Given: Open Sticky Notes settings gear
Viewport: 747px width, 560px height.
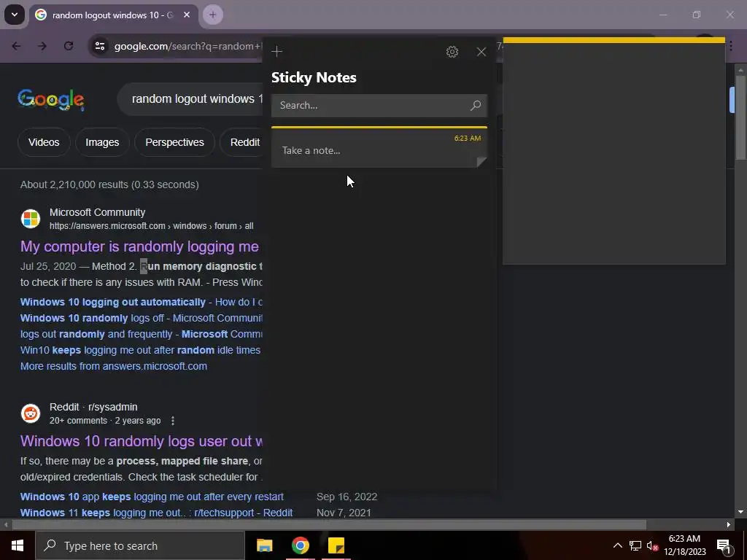Looking at the screenshot, I should (x=452, y=52).
